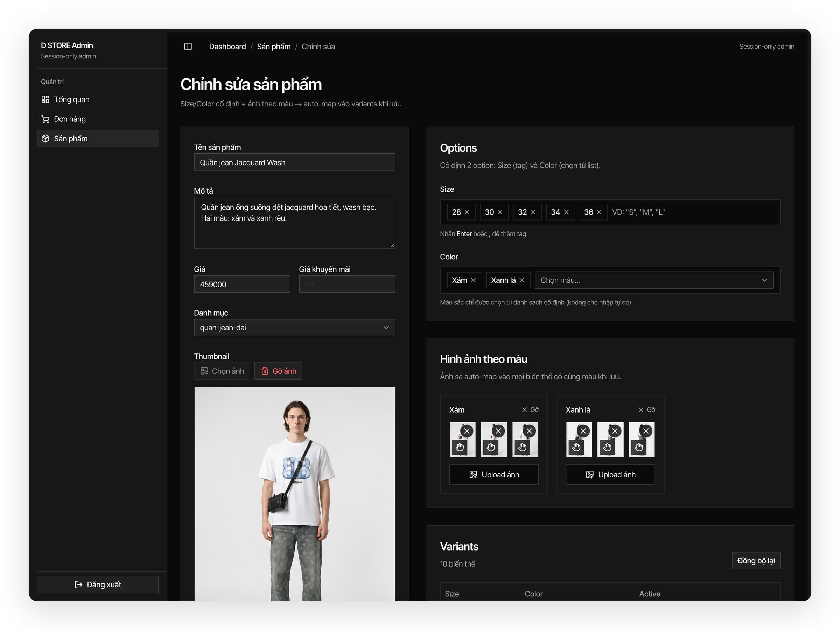Click the red Gỡ ảnh button

(278, 371)
